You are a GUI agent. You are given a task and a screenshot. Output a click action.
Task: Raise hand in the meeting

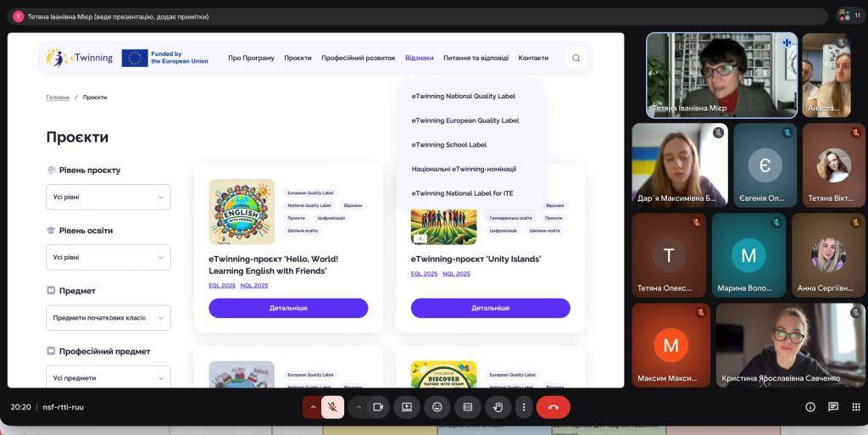498,407
